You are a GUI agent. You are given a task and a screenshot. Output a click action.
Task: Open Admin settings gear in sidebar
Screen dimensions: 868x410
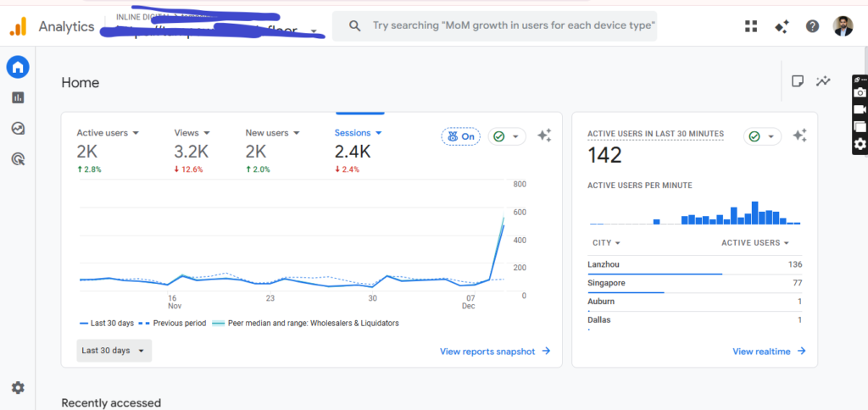[18, 388]
